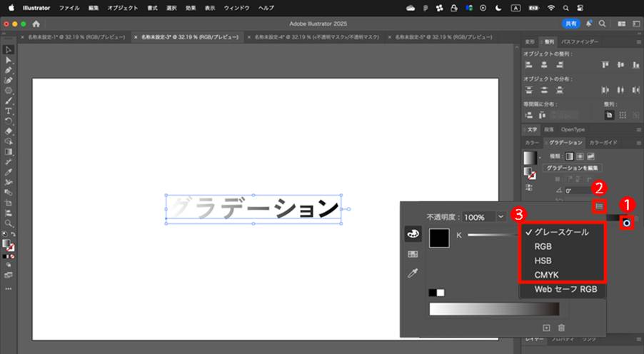Click the blue 共有 share button
Screen dimensions: 644x354
pyautogui.click(x=571, y=24)
